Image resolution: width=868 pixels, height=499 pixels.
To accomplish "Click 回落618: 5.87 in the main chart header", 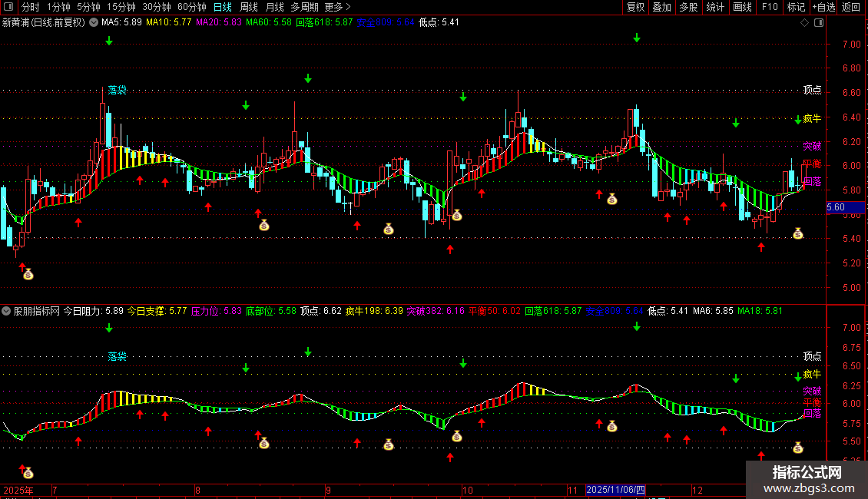I will tap(324, 23).
